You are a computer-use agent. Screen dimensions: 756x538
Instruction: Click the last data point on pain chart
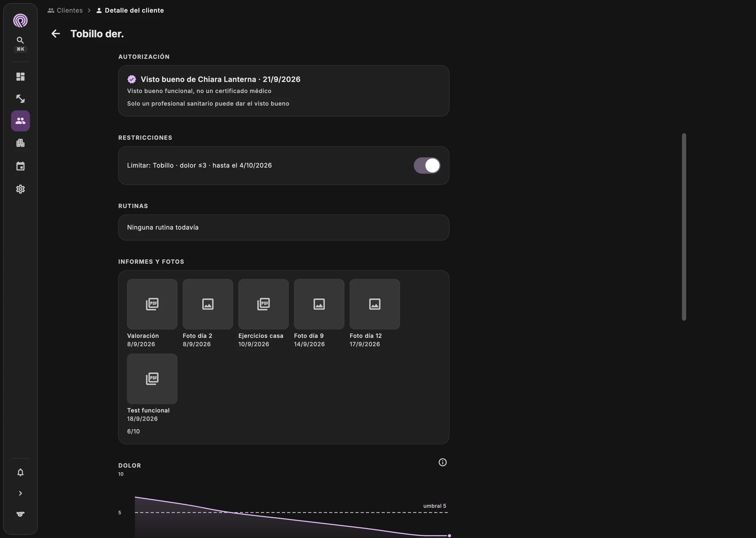(x=449, y=536)
